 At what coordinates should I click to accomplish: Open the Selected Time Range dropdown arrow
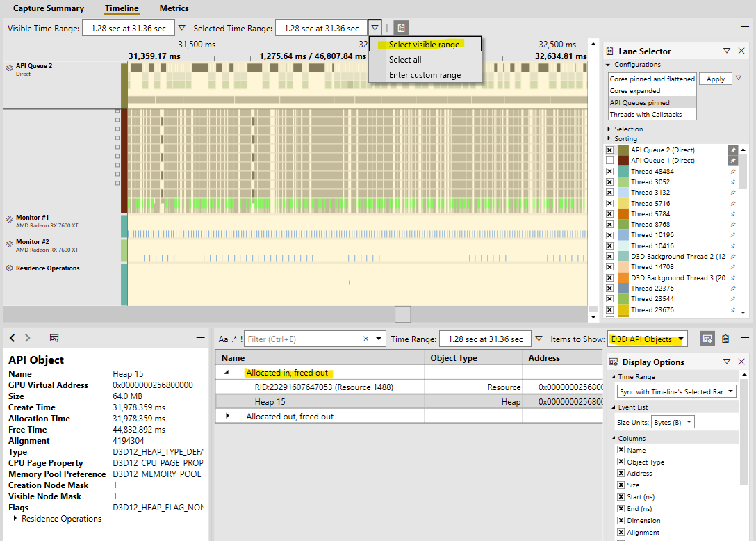(x=375, y=28)
